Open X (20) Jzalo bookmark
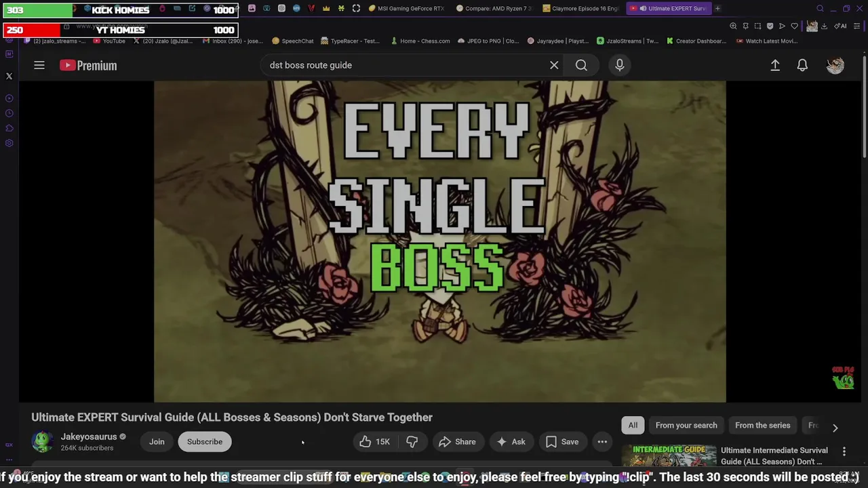The height and width of the screenshot is (488, 868). (x=163, y=41)
